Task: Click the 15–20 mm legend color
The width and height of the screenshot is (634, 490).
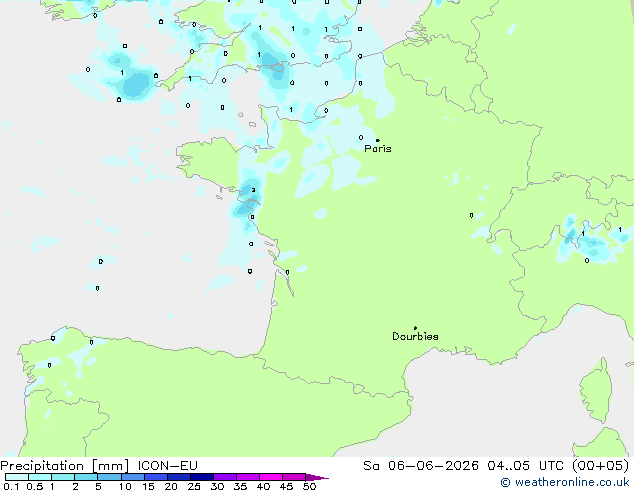Action: [155, 477]
